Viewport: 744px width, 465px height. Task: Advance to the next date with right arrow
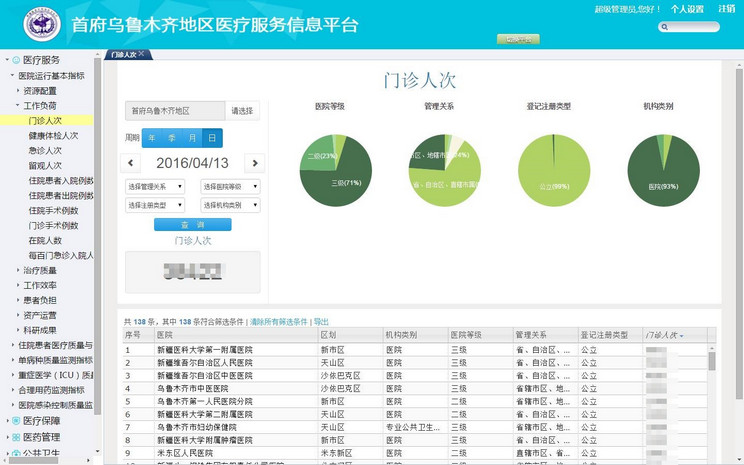pos(254,163)
